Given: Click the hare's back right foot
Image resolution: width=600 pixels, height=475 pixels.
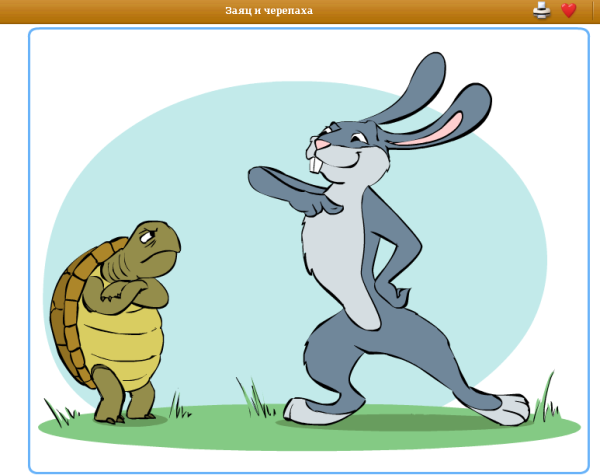Looking at the screenshot, I should [x=503, y=407].
